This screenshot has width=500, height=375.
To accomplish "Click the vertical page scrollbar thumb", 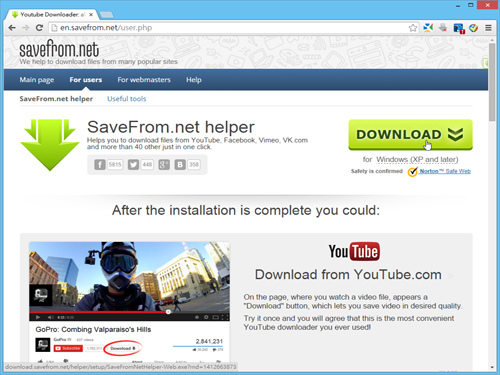I will point(492,82).
